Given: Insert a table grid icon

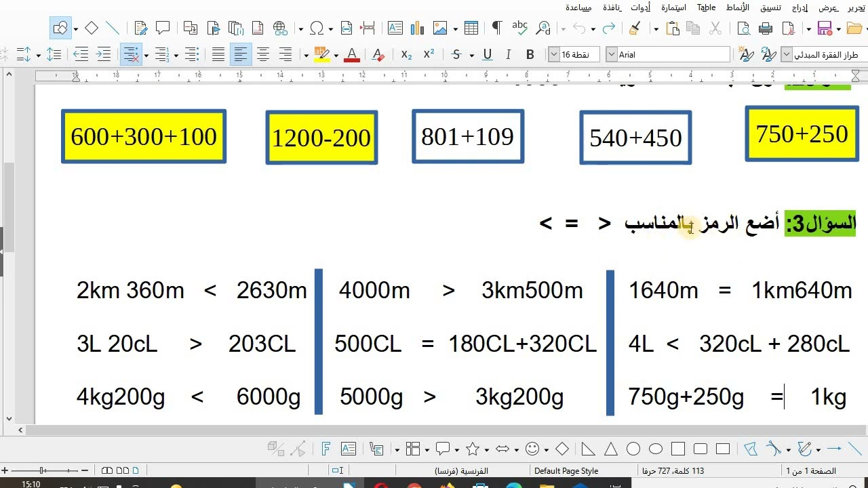Looking at the screenshot, I should pos(471,28).
